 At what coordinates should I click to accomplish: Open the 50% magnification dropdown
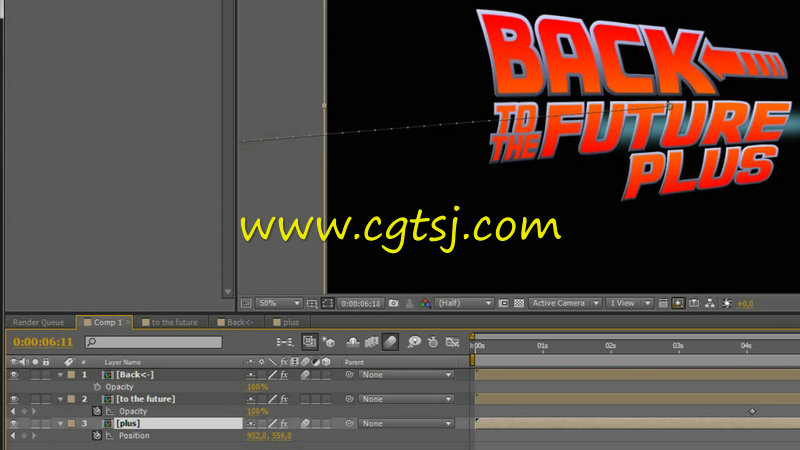[279, 303]
